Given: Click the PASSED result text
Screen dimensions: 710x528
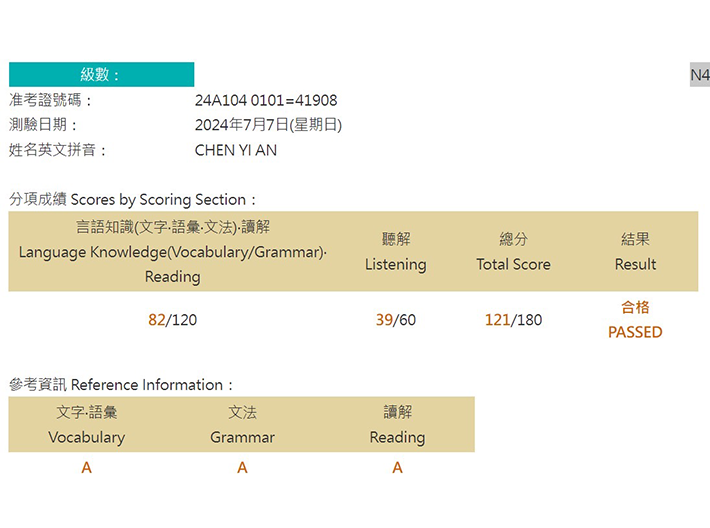Looking at the screenshot, I should (635, 332).
